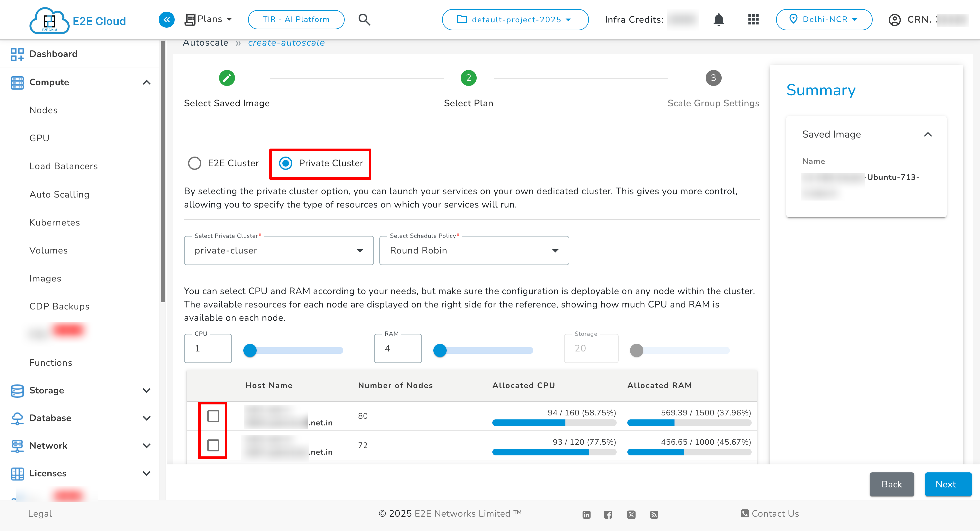
Task: Click the user account profile icon
Action: [894, 20]
